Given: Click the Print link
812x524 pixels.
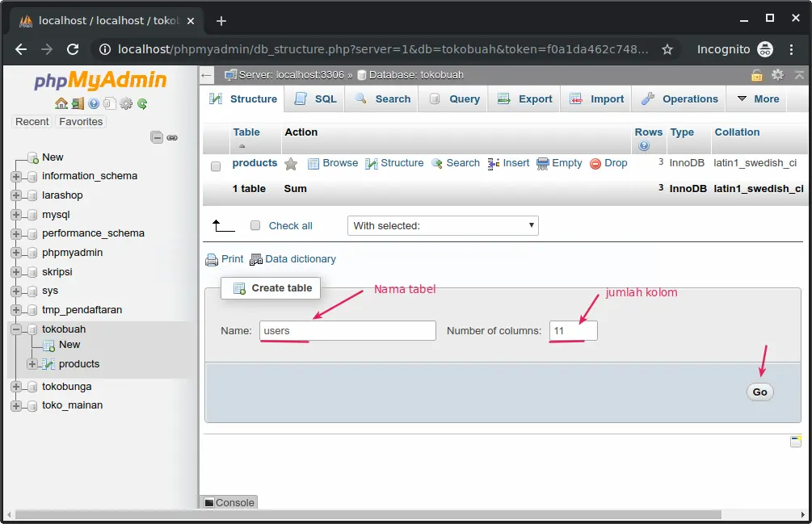Looking at the screenshot, I should tap(225, 258).
